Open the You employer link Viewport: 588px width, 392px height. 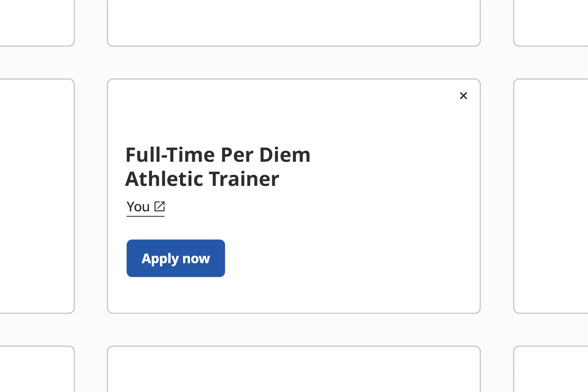[146, 207]
